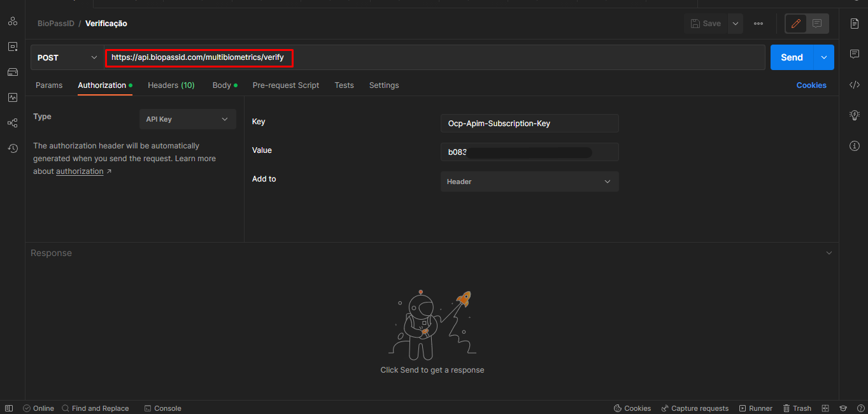Open the Add to Header dropdown

(x=529, y=182)
